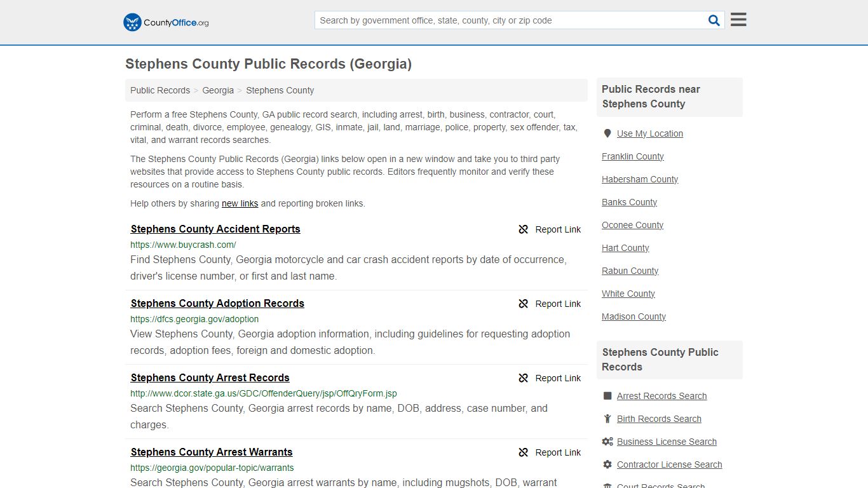The width and height of the screenshot is (868, 488).
Task: Open Madison County records
Action: click(634, 316)
